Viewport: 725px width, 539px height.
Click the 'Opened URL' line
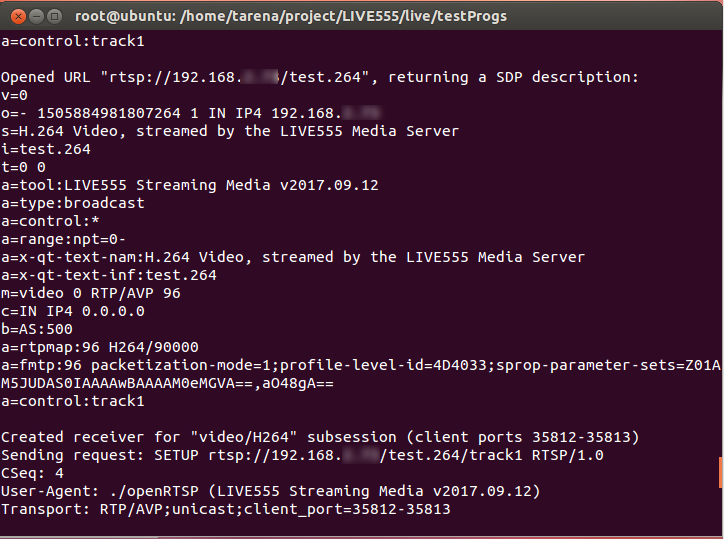(x=319, y=77)
